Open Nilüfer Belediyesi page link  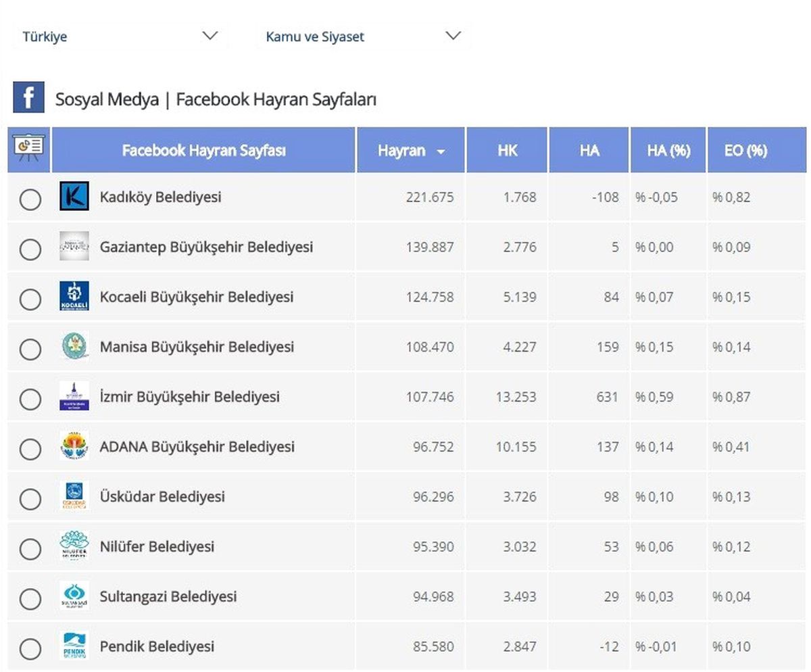(x=157, y=546)
